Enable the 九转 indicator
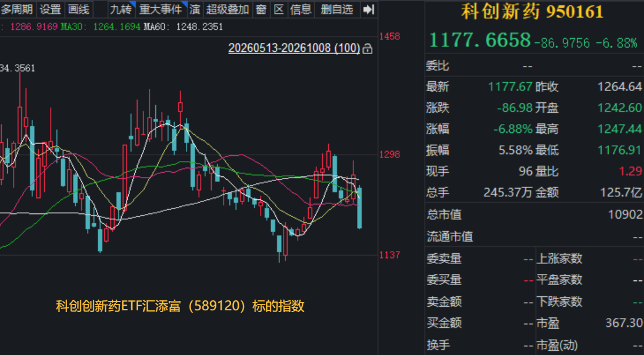644x355 pixels. [120, 9]
